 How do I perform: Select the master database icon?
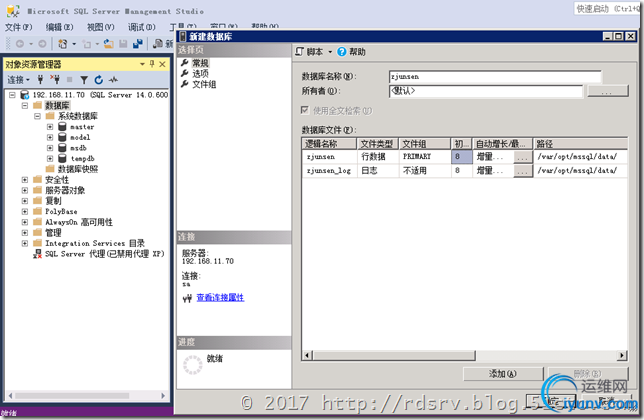coord(62,126)
